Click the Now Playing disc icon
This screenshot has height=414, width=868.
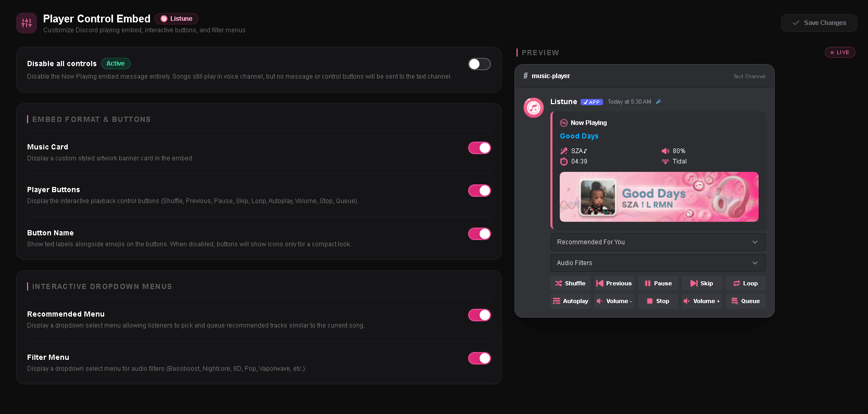point(563,123)
